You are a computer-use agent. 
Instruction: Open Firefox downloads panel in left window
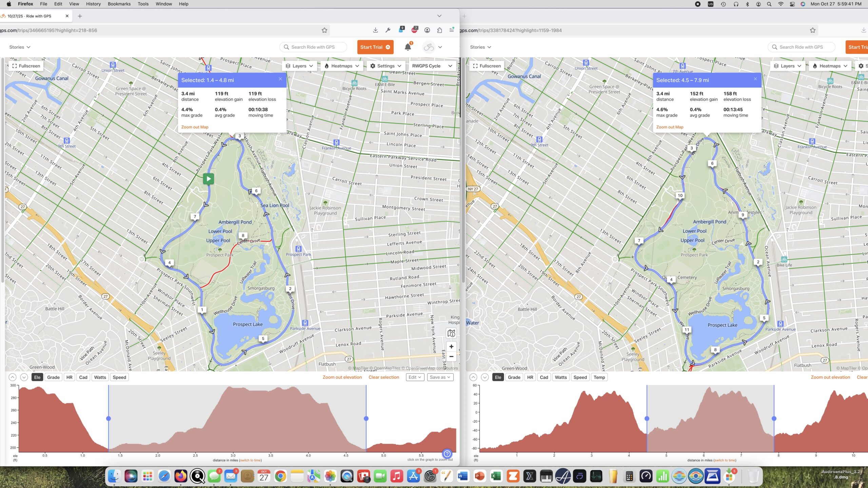tap(375, 30)
